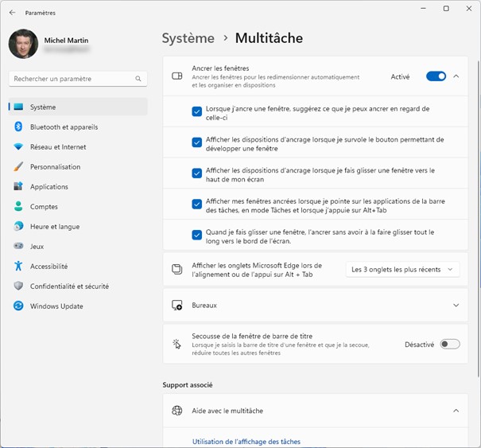Viewport: 481px width, 448px height.
Task: Click the 'Rechercher un paramètre' search field
Action: [73, 79]
